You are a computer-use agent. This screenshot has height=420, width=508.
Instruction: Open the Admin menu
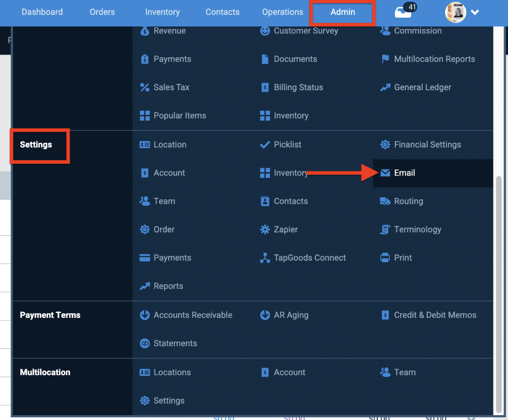(x=342, y=12)
